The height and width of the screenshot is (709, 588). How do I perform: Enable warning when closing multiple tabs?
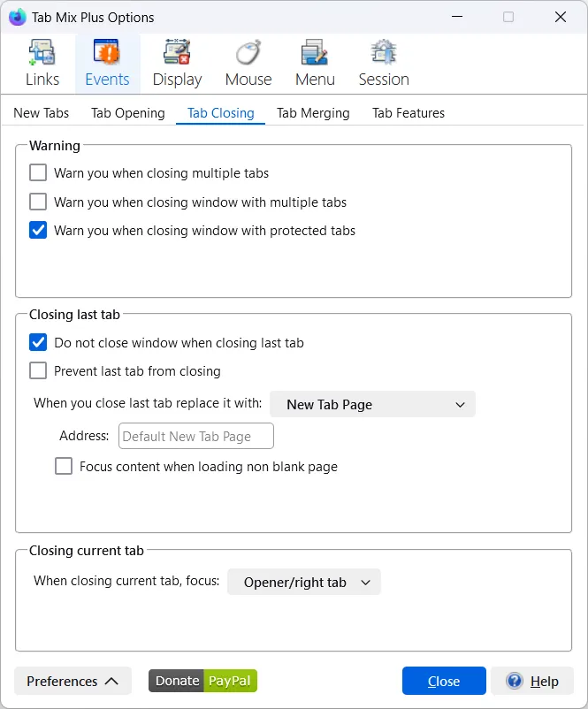38,173
